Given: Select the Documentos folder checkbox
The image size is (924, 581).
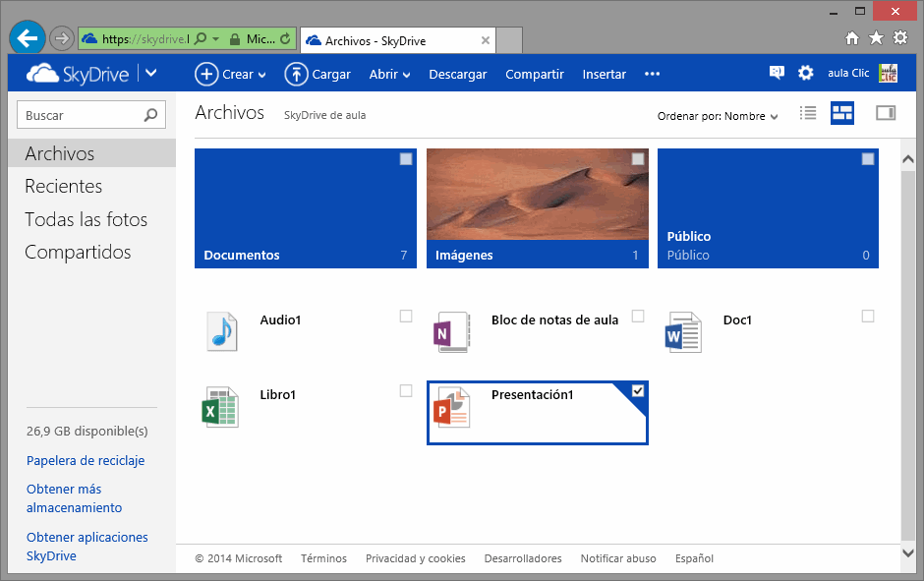Looking at the screenshot, I should click(406, 159).
